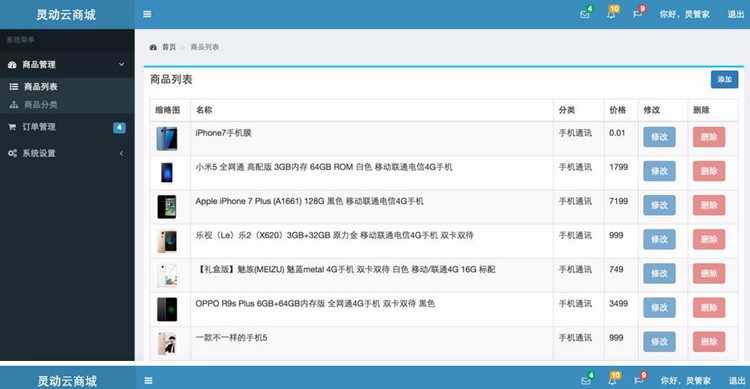Click 删除 for 乐视 乐2 X620
This screenshot has height=389, width=750.
(709, 239)
